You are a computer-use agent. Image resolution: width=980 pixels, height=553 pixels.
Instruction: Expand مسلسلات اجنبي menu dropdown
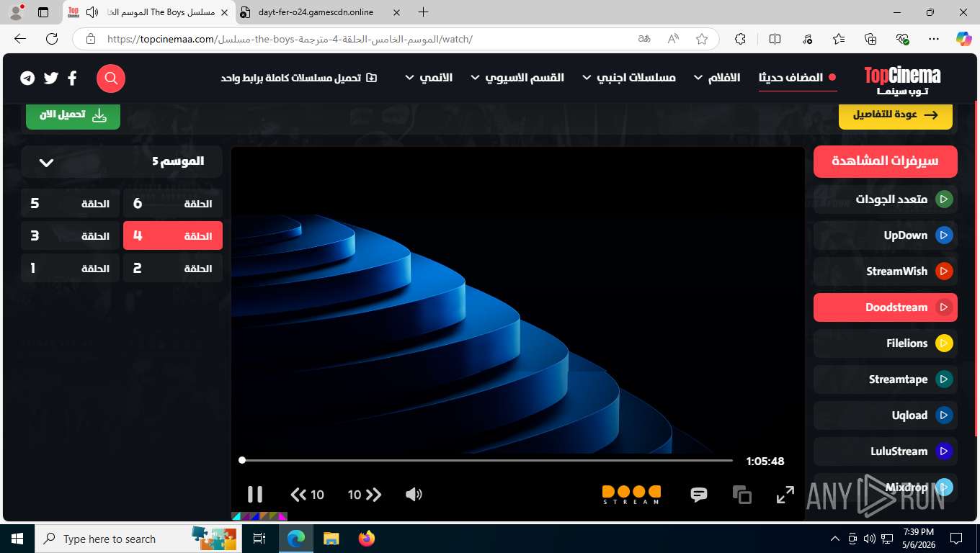(x=629, y=78)
